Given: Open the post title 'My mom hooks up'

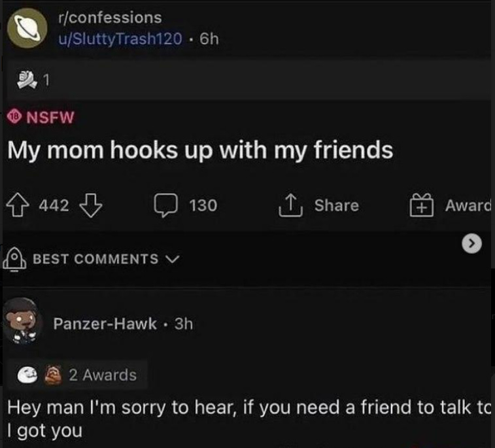Looking at the screenshot, I should tap(200, 150).
